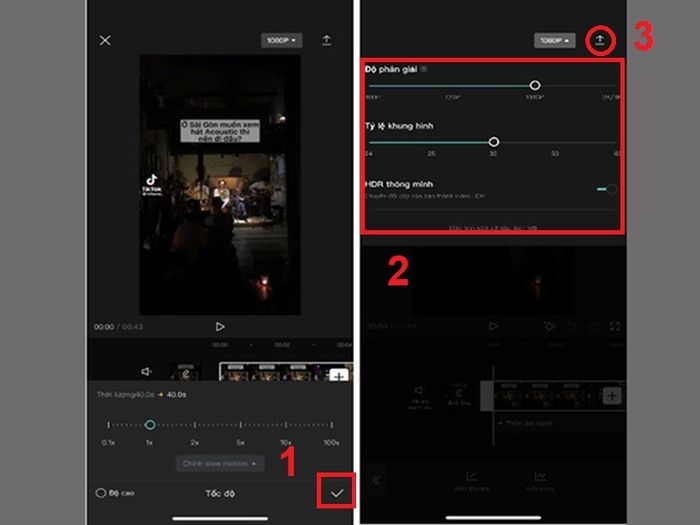The height and width of the screenshot is (525, 700).
Task: Play the video preview on the left screen
Action: 220,327
